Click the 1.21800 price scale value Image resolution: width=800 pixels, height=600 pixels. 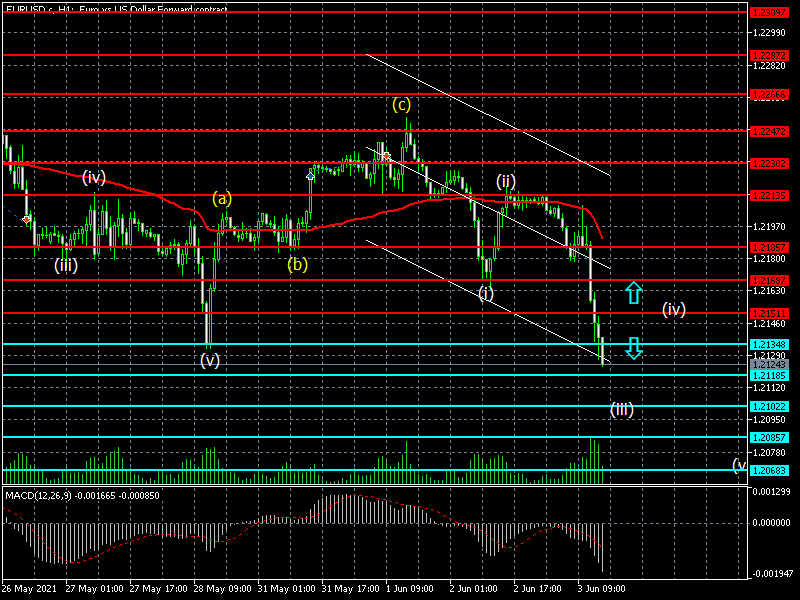769,259
